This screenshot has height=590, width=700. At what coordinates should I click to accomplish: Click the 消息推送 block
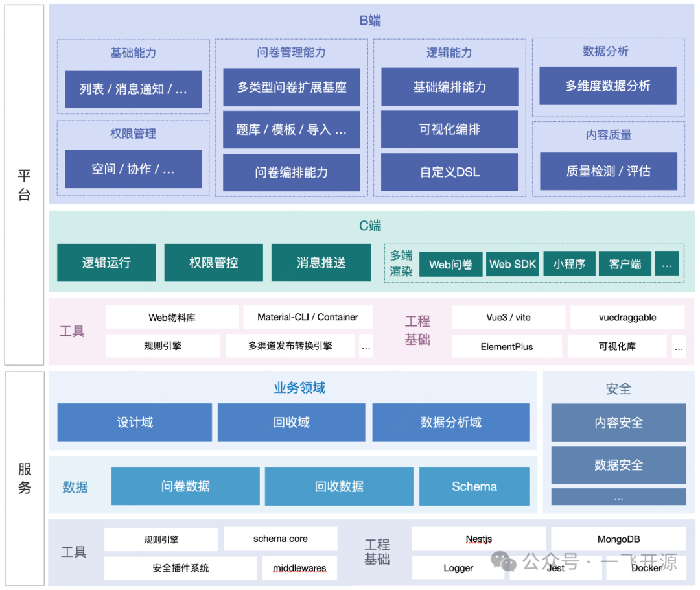coord(321,263)
